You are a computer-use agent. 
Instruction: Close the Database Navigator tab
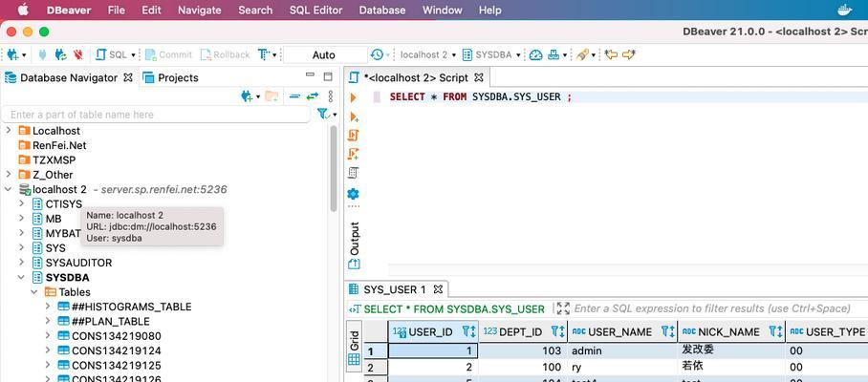pos(128,77)
